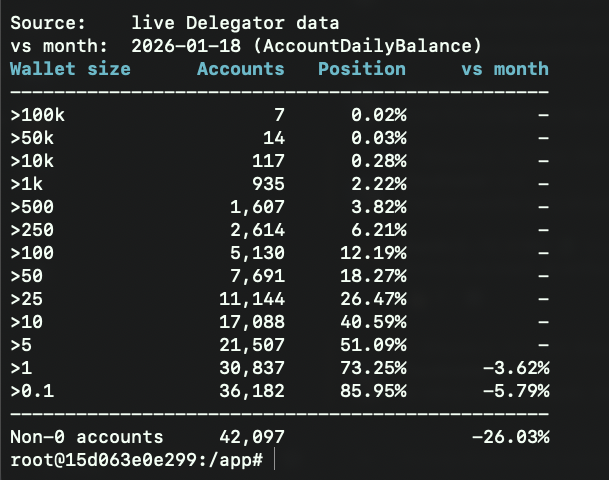Click the accounts value 2,614
This screenshot has width=609, height=480.
pos(258,230)
